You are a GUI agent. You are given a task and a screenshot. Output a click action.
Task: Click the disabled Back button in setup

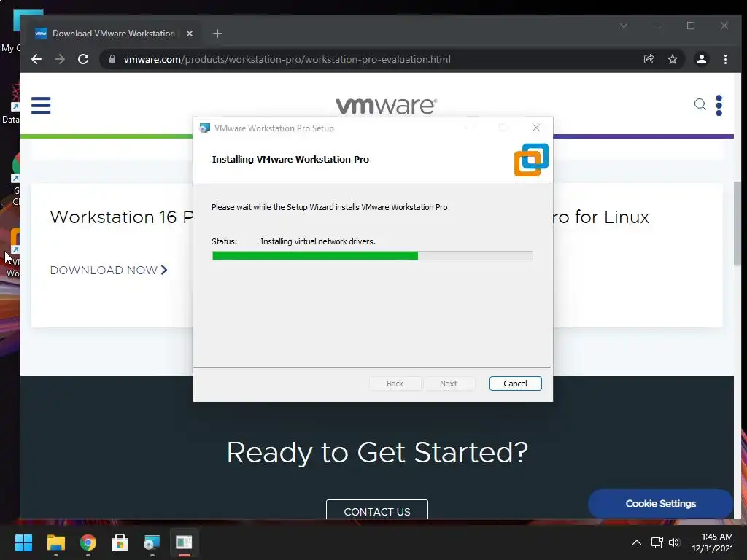[x=395, y=384]
